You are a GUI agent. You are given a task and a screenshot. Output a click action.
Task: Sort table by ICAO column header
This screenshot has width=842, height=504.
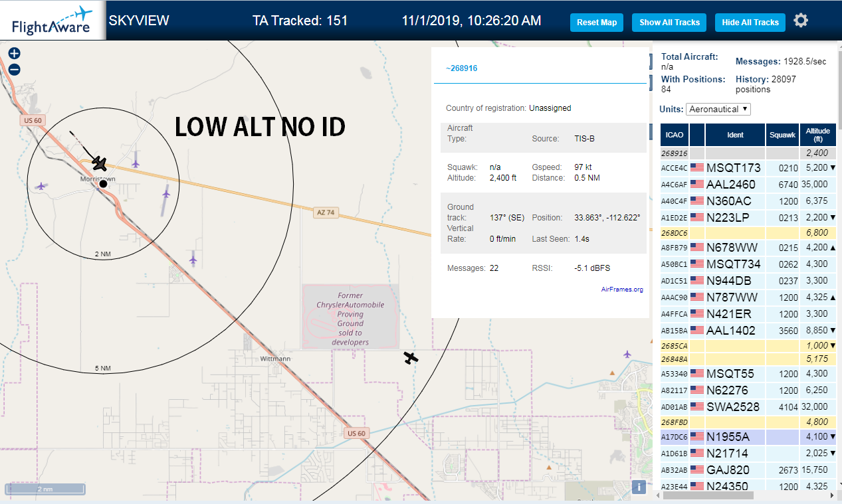(675, 135)
